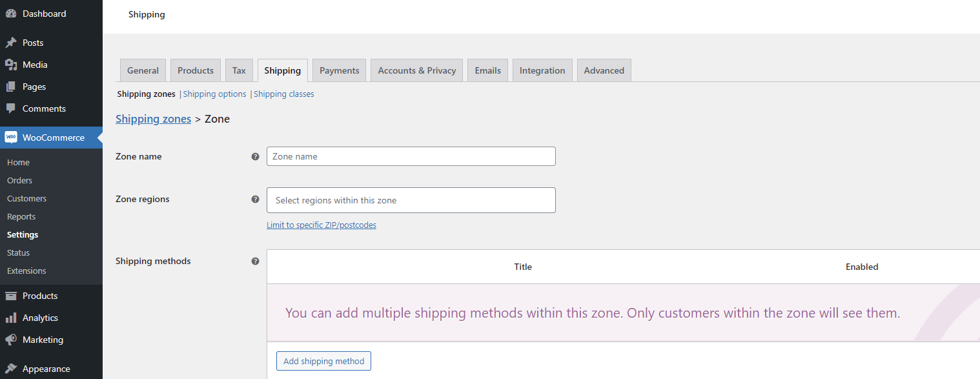Click the Shipping page heading text

coord(147,14)
